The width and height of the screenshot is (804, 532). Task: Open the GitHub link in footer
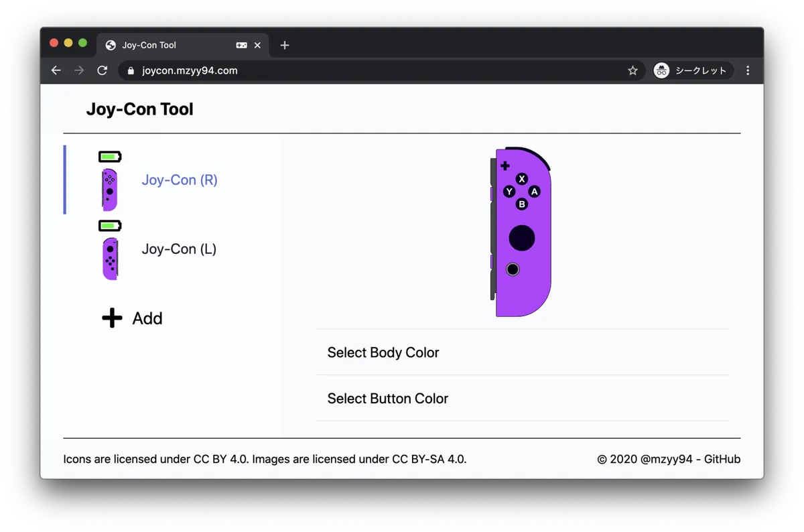tap(722, 459)
